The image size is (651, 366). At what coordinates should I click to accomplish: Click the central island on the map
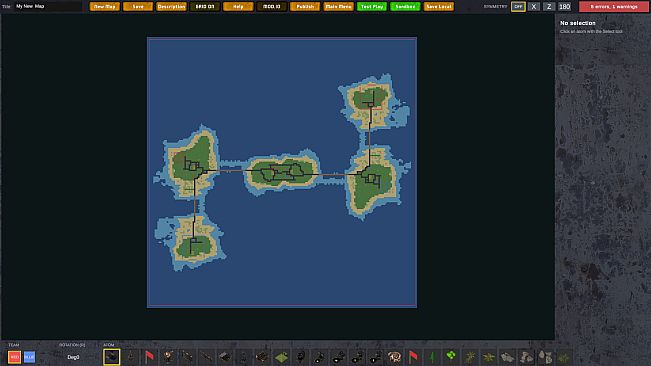tap(283, 171)
